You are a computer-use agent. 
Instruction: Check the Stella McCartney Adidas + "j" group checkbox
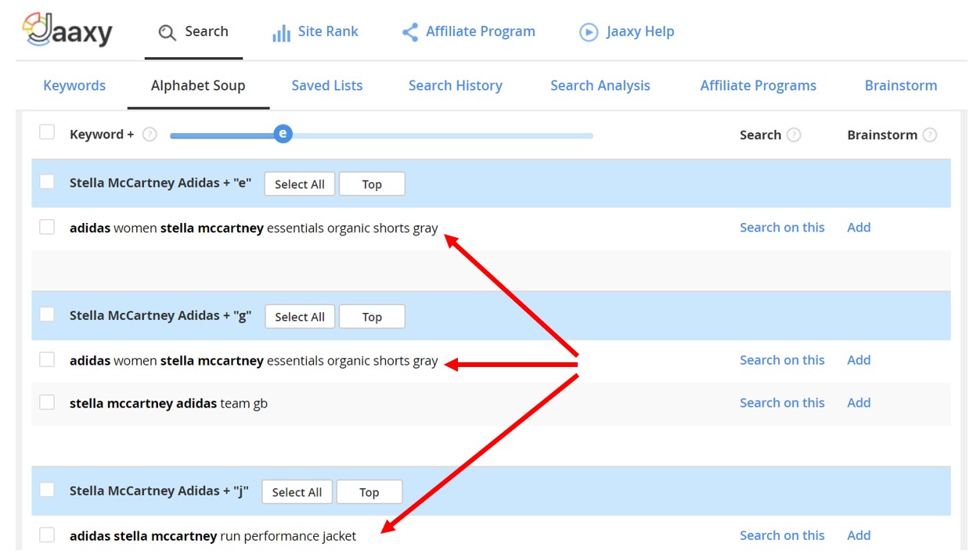47,489
